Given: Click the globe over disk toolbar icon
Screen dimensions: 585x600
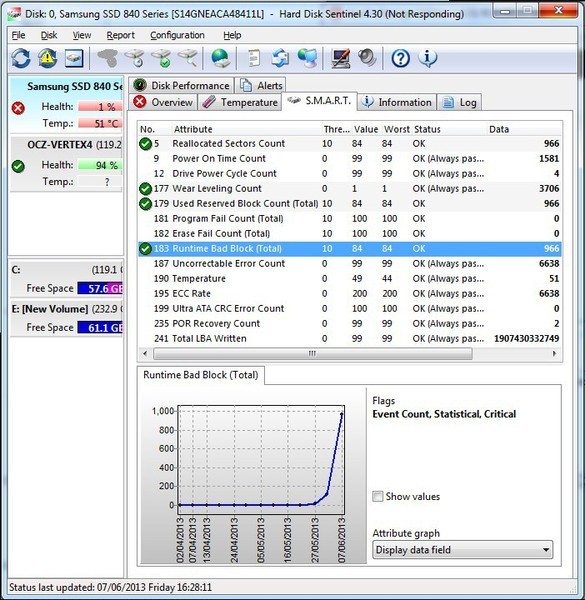Looking at the screenshot, I should tap(220, 59).
